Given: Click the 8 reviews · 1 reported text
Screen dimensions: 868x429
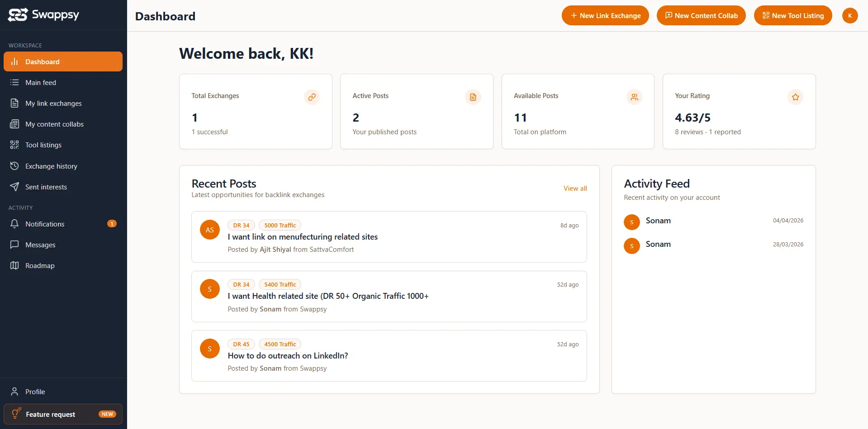Looking at the screenshot, I should [708, 132].
